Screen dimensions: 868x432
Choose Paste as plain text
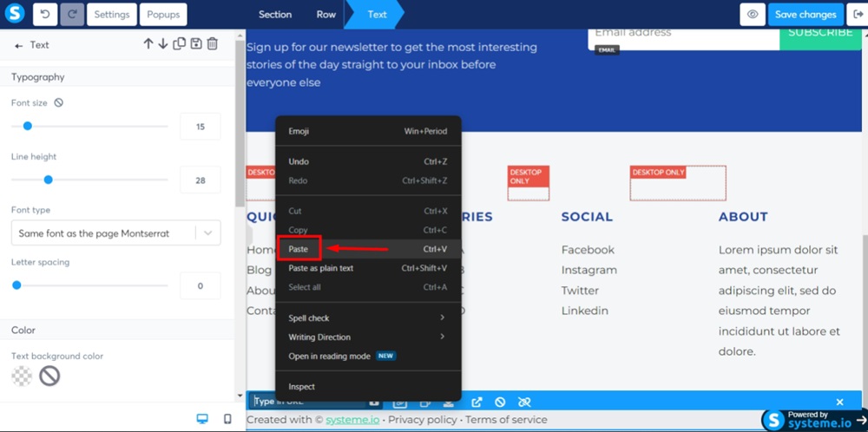[x=367, y=268]
